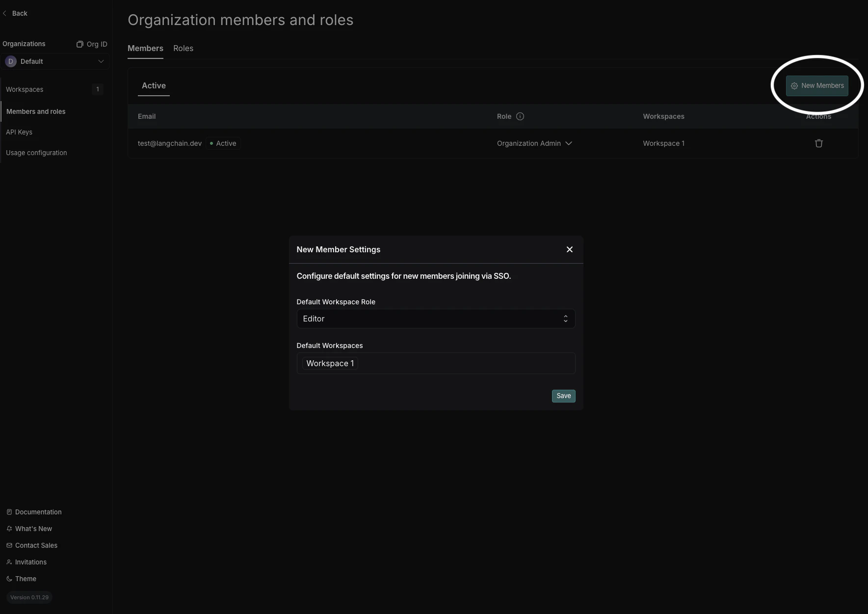Open What's New in the sidebar

tap(33, 529)
